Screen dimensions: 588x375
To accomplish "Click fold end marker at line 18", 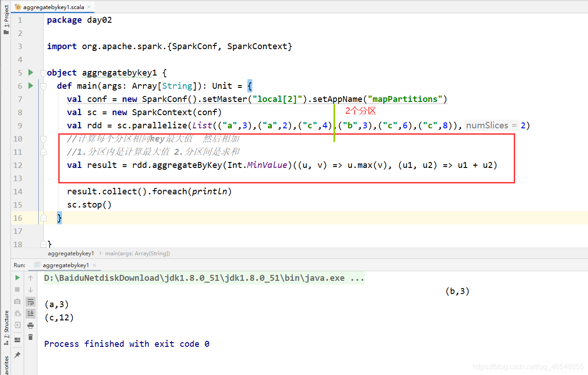I will tap(43, 244).
